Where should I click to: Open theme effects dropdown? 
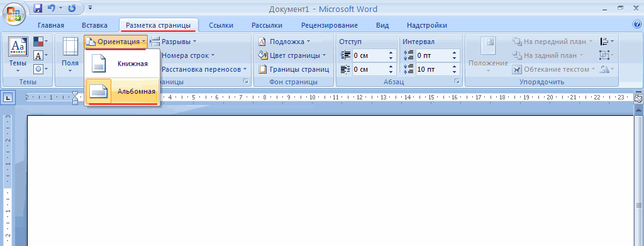[41, 69]
